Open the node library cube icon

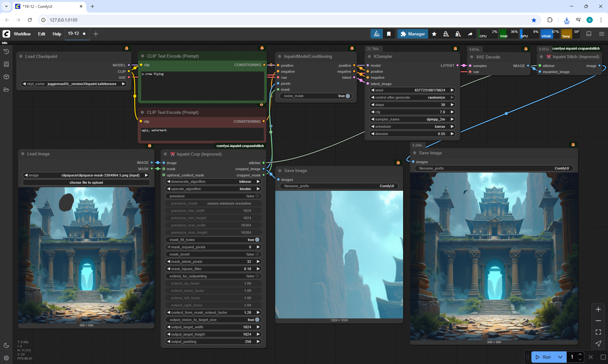pos(6,77)
